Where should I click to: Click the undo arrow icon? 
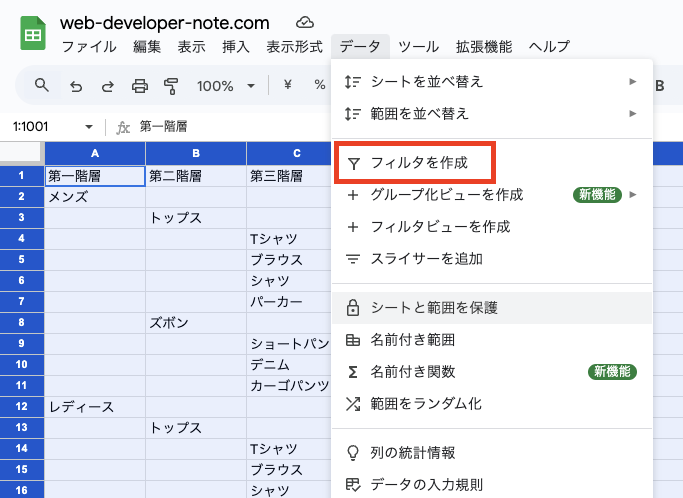coord(76,86)
